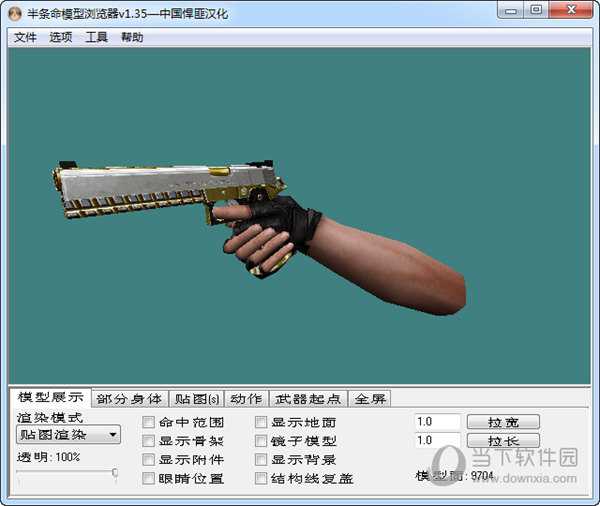Click the 拉宽 button
The width and height of the screenshot is (600, 506).
[503, 422]
